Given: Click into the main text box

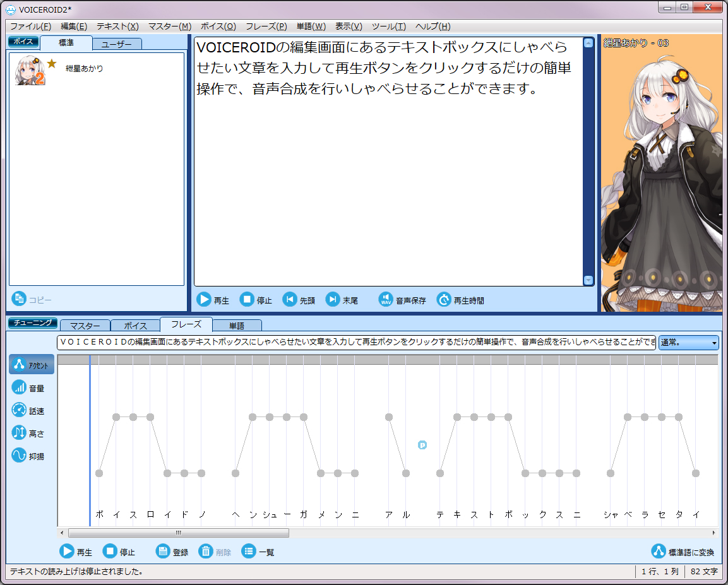Looking at the screenshot, I should tap(388, 162).
